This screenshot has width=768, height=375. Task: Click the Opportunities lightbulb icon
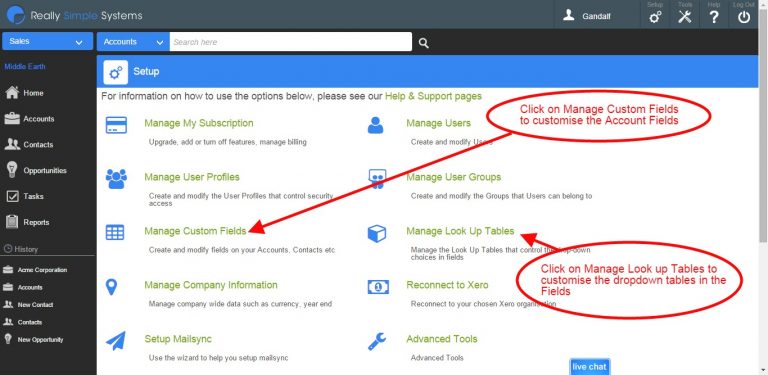click(12, 169)
